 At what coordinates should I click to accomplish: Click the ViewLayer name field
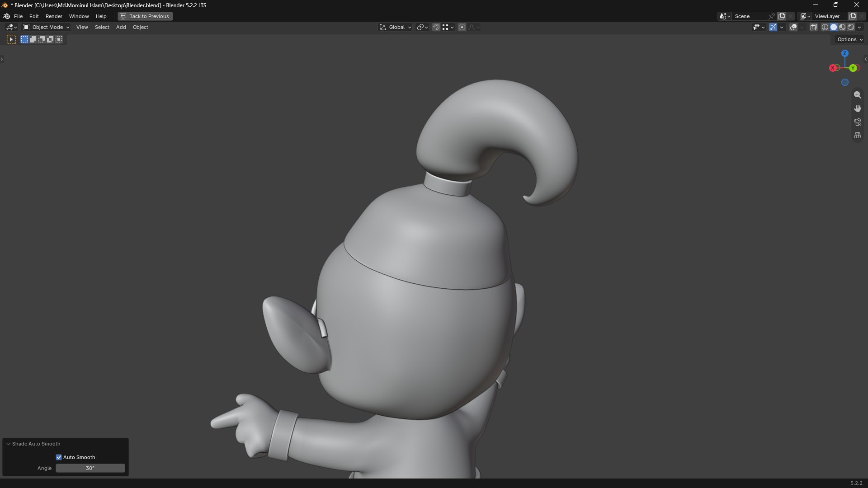[830, 16]
